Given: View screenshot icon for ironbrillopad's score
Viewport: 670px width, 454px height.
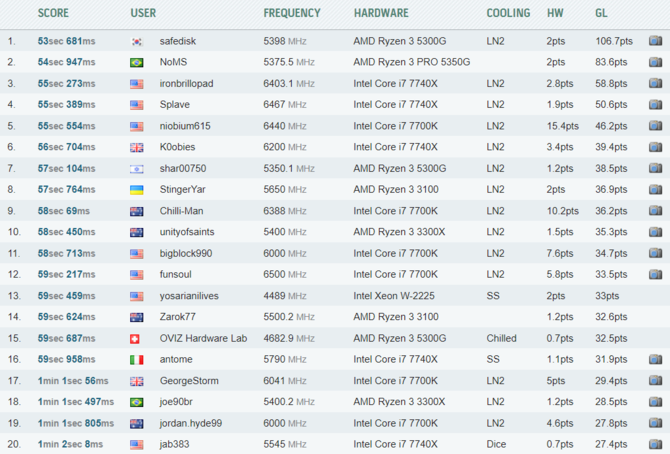Looking at the screenshot, I should (x=655, y=83).
